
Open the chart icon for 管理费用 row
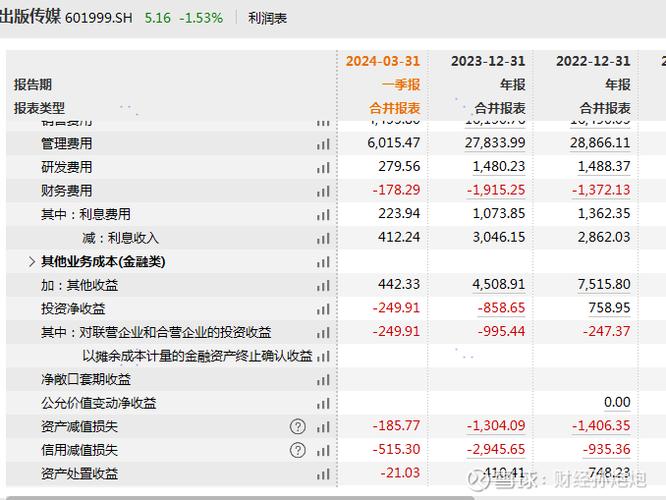pyautogui.click(x=323, y=144)
